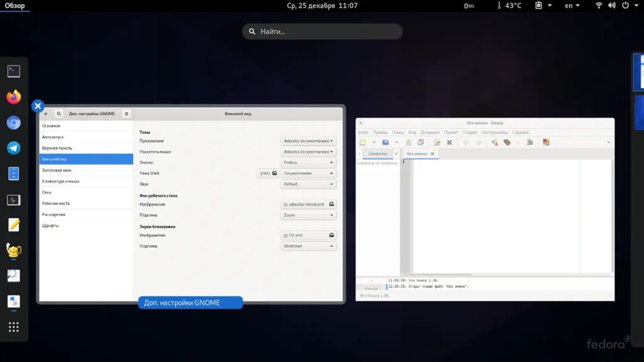Image resolution: width=644 pixels, height=362 pixels.
Task: Close the GNOME Tweaks window overview thumbnail
Action: click(38, 106)
